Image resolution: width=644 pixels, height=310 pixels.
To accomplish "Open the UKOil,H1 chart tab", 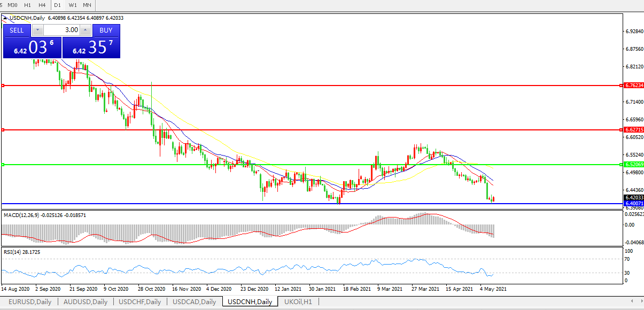I will coord(298,302).
